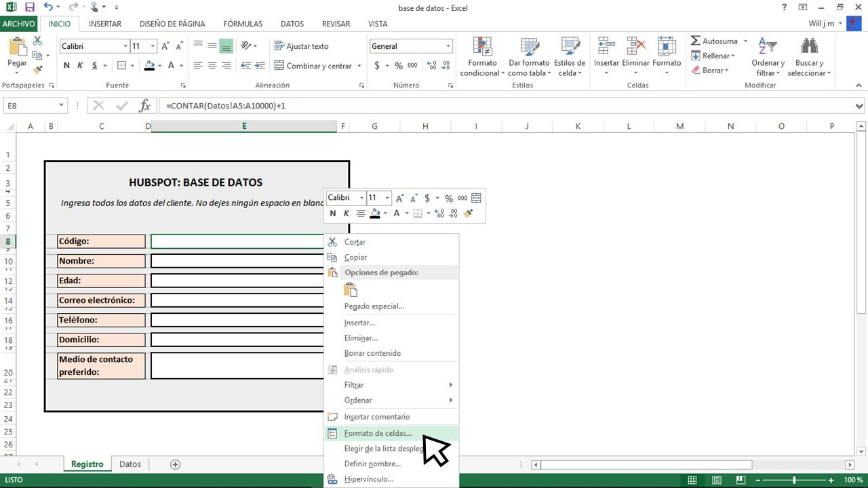The height and width of the screenshot is (488, 868).
Task: Select Copiar in the context menu
Action: [355, 257]
